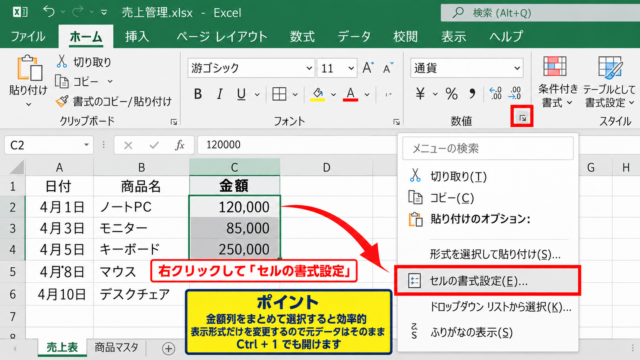Switch to the 校閲 tab
Viewport: 640px width, 360px height.
[x=405, y=37]
